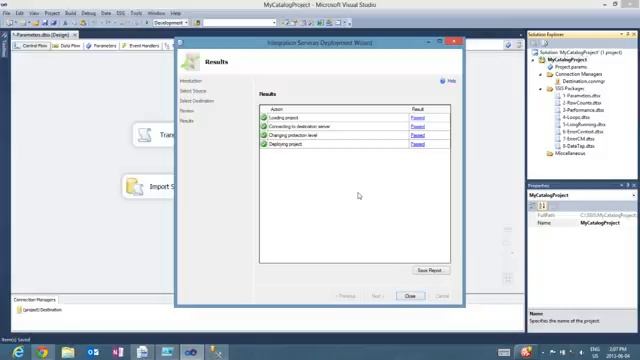The image size is (640, 360).
Task: Open the Passed link for Loading project
Action: 418,118
